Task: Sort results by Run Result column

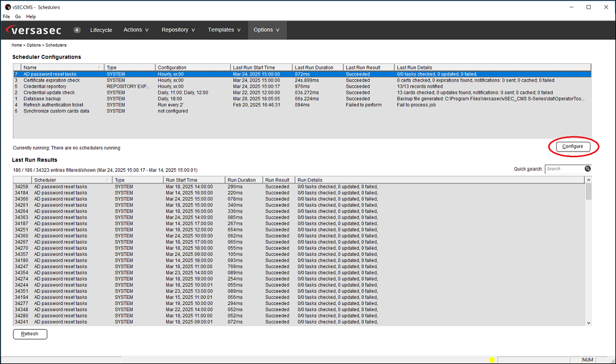Action: (x=279, y=180)
